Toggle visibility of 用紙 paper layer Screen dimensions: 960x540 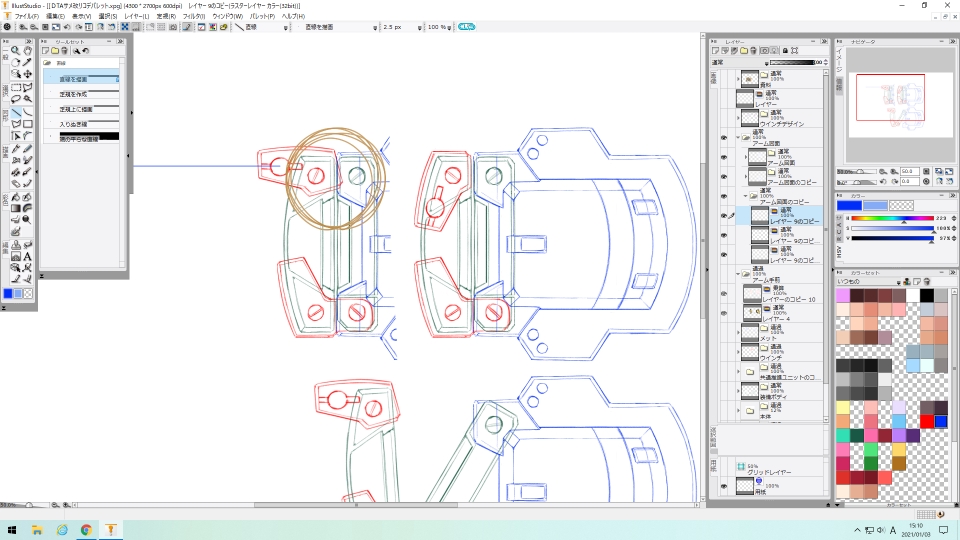(x=724, y=487)
